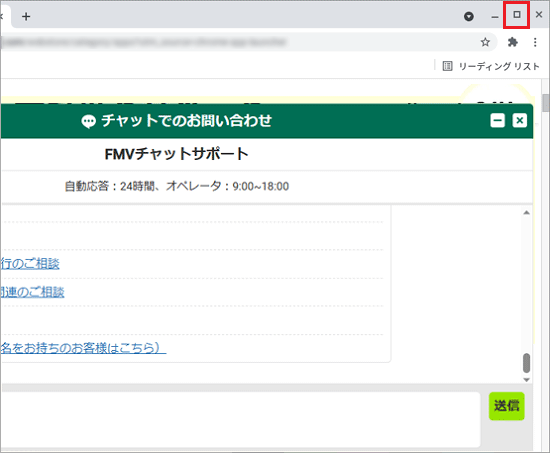550x453 pixels.
Task: Open the Extensions puzzle icon
Action: [512, 42]
